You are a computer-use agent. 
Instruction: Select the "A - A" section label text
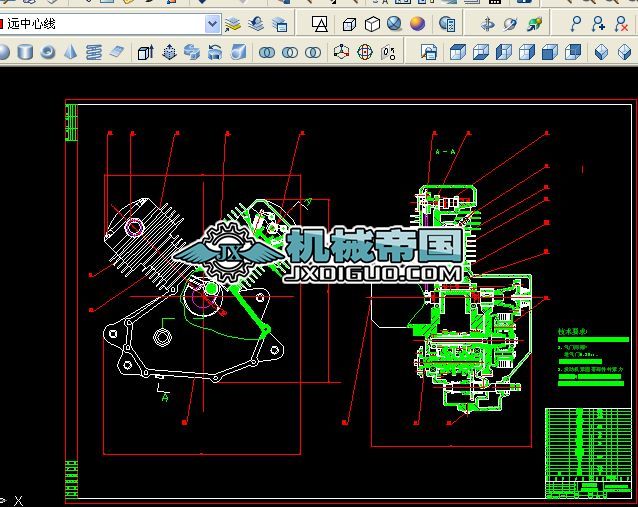click(x=445, y=152)
